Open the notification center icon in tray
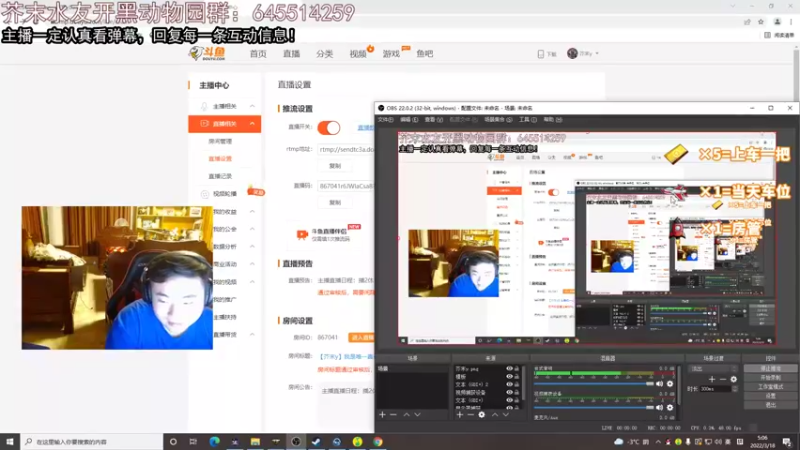This screenshot has height=450, width=800. point(787,441)
